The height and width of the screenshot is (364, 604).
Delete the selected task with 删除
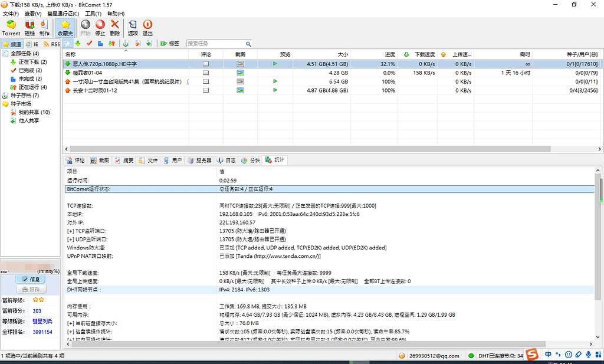pyautogui.click(x=115, y=28)
